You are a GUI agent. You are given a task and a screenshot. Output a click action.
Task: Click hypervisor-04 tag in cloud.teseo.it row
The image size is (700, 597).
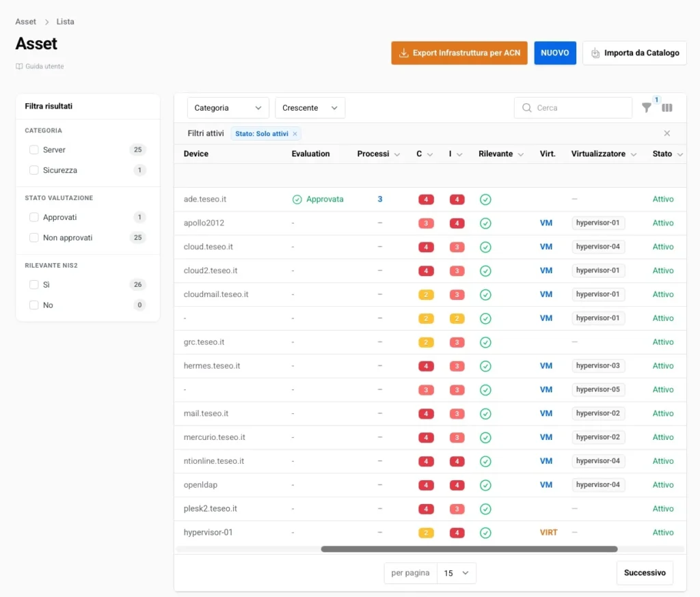[x=597, y=247]
